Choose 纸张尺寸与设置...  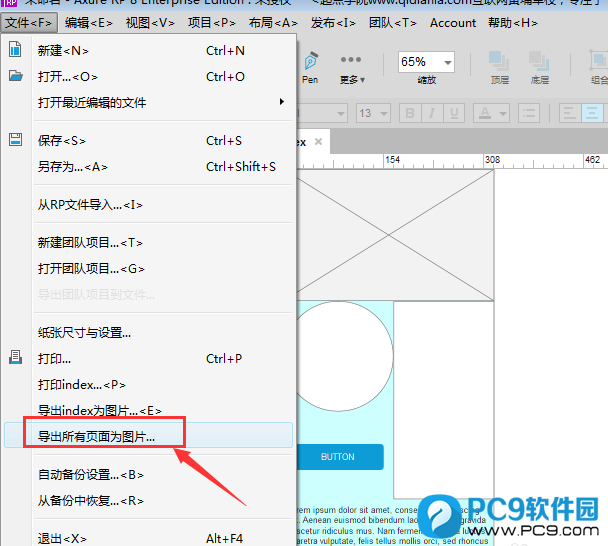148,332
